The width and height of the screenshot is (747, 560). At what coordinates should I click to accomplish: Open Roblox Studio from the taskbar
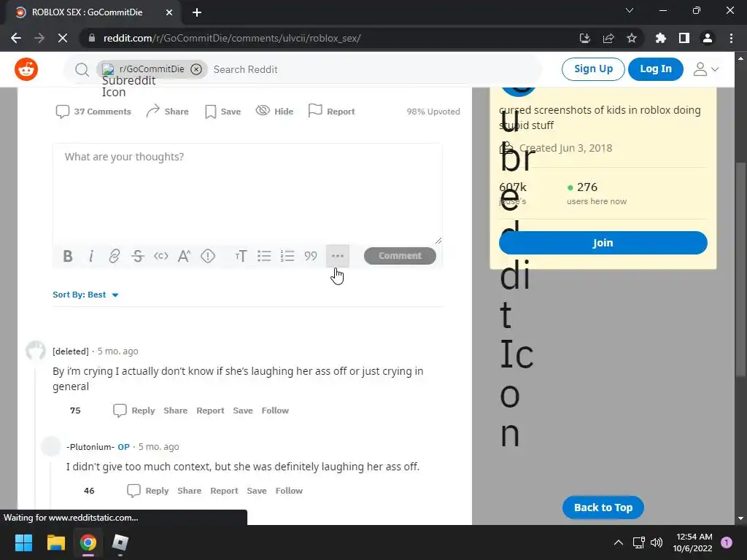point(120,542)
